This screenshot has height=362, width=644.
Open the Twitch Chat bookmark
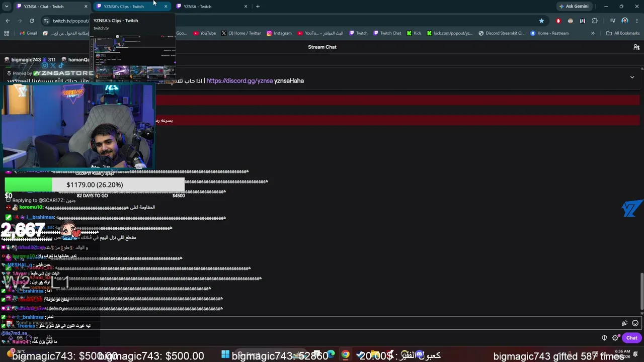coord(387,33)
